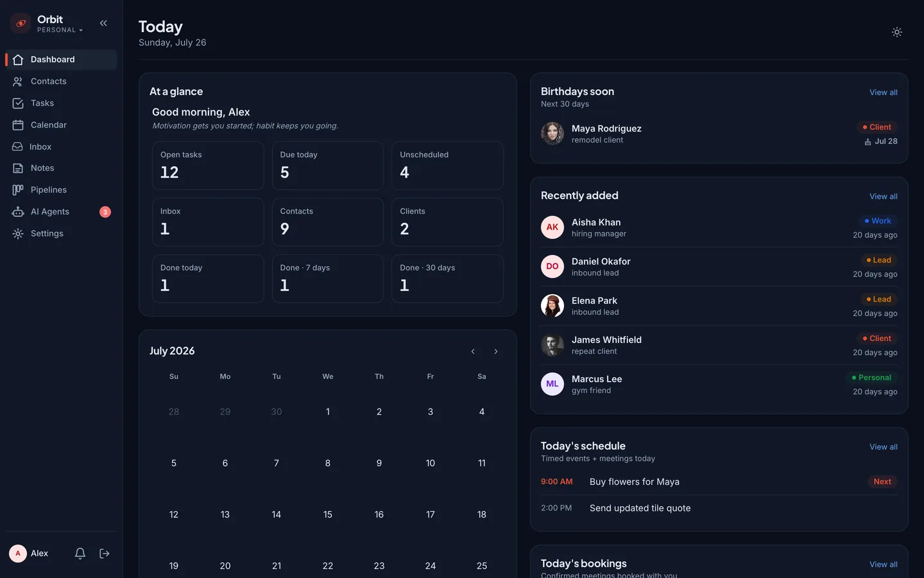Click the Notes document icon
This screenshot has width=924, height=578.
[x=18, y=168]
